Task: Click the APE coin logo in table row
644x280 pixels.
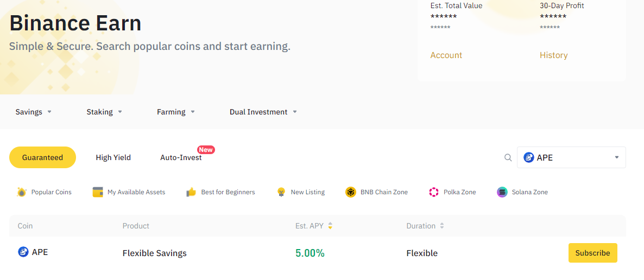Action: pyautogui.click(x=23, y=252)
